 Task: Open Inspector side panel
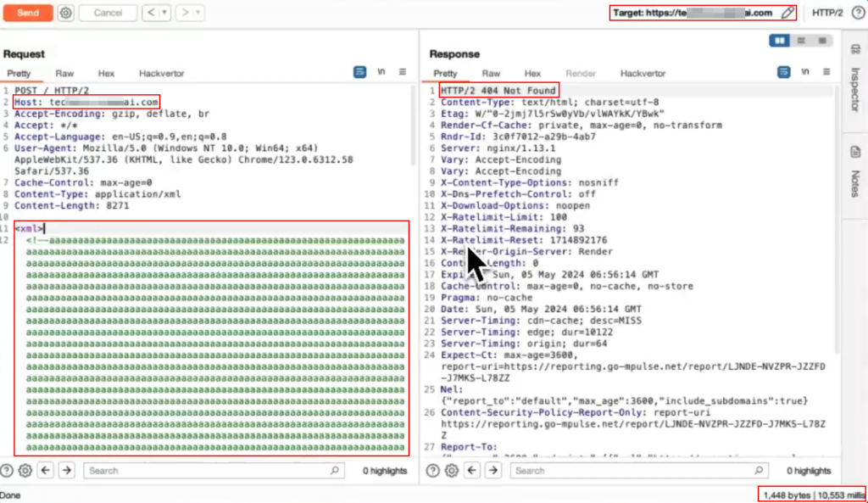pyautogui.click(x=855, y=89)
